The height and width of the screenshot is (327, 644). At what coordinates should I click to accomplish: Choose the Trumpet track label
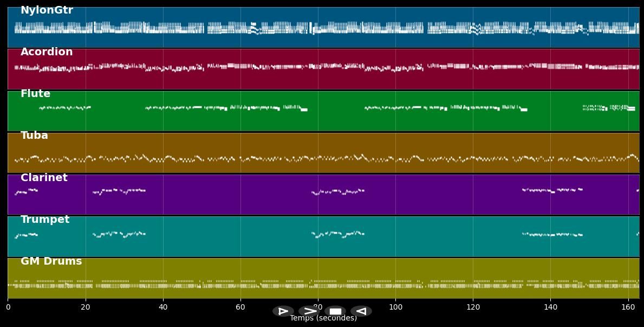[45, 220]
